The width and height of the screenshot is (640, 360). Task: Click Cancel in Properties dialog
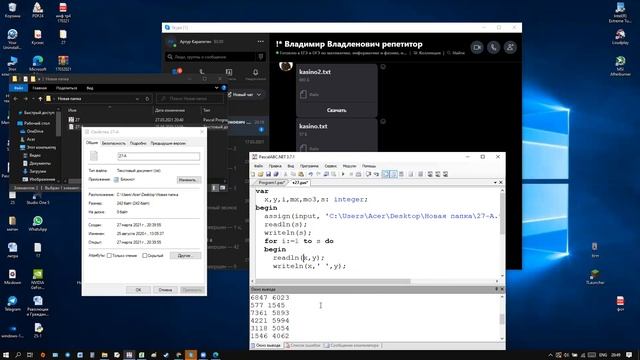pos(165,290)
